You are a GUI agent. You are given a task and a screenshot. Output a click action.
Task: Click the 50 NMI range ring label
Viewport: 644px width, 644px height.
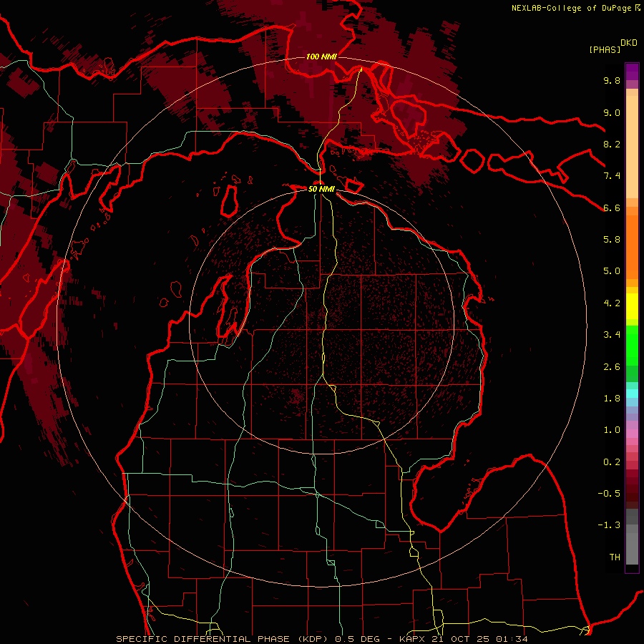(x=321, y=189)
